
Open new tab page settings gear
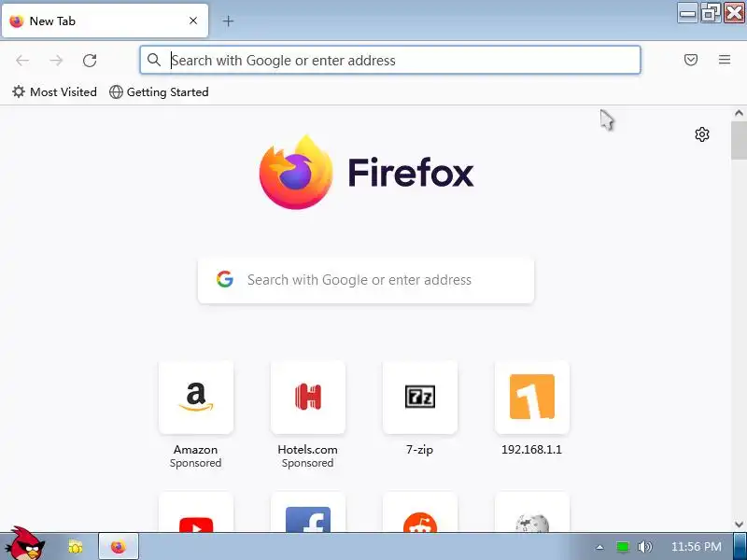coord(702,134)
